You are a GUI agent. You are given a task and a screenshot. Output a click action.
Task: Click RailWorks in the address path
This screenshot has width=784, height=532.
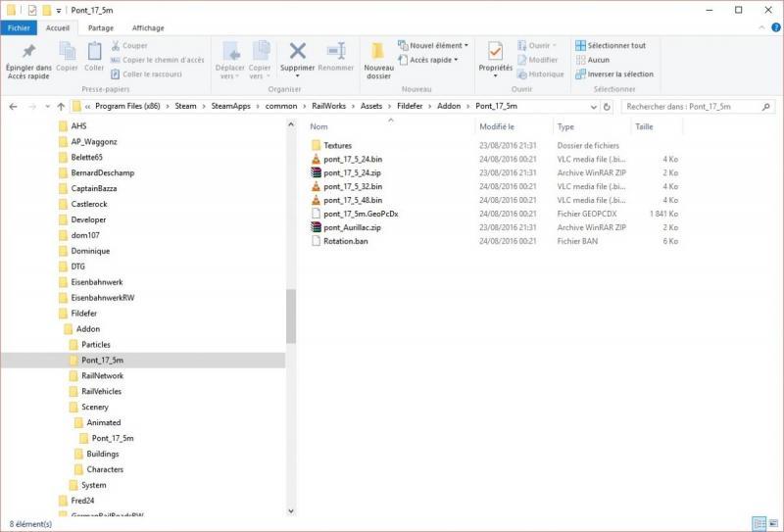click(328, 106)
